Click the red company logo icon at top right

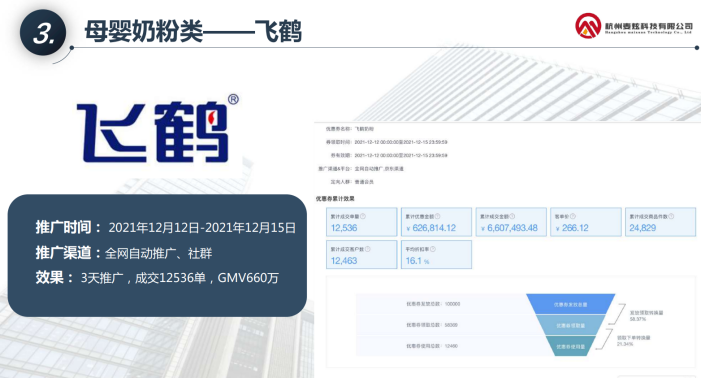coord(588,25)
